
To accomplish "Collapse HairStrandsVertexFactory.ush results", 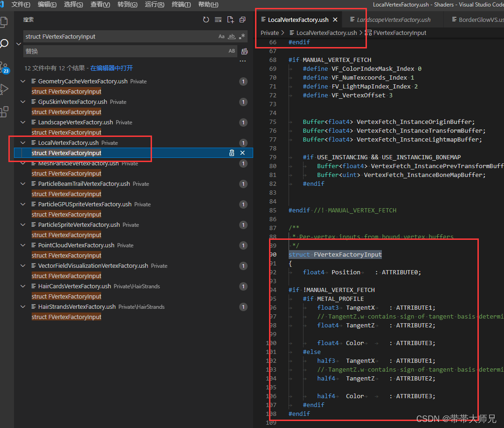I will (x=23, y=306).
